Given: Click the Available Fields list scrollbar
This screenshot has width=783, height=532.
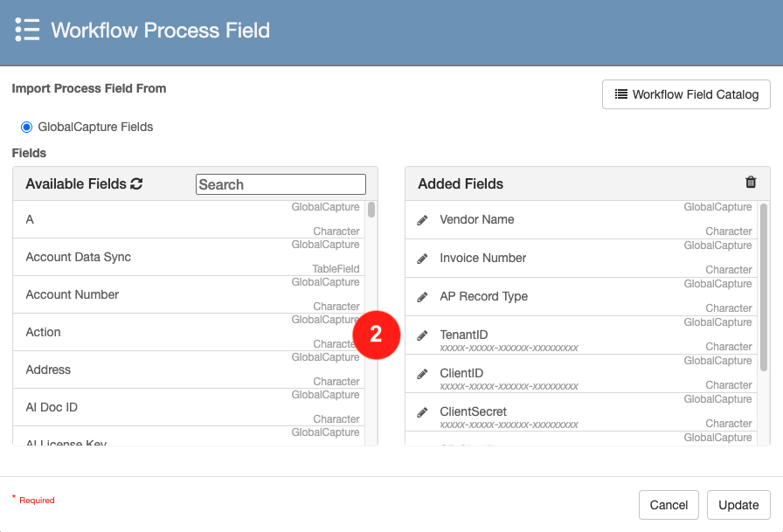Looking at the screenshot, I should pyautogui.click(x=371, y=210).
